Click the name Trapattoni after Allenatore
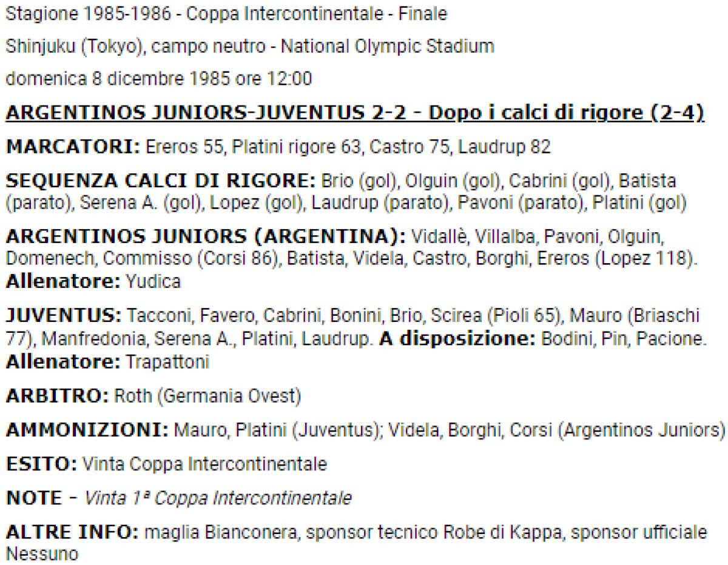 [167, 363]
